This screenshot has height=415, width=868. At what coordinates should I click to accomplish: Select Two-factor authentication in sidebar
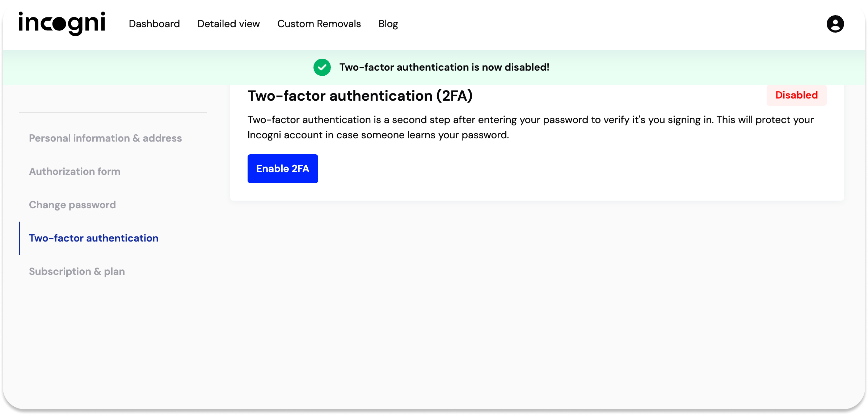pyautogui.click(x=93, y=238)
